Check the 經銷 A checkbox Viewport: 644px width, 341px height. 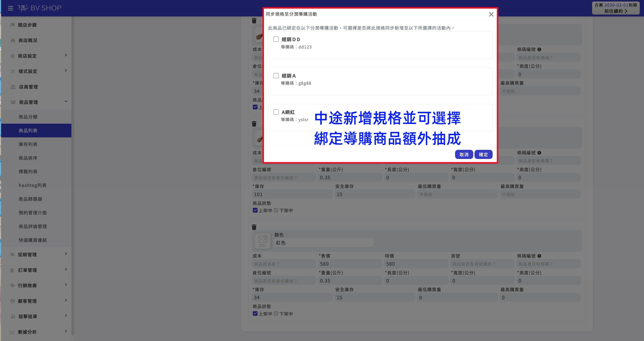click(276, 75)
